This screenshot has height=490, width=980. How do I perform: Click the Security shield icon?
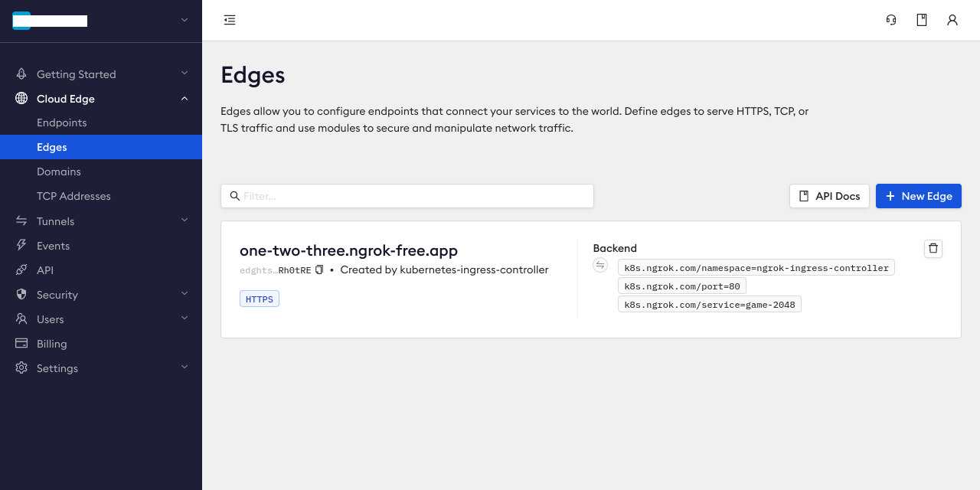coord(21,295)
